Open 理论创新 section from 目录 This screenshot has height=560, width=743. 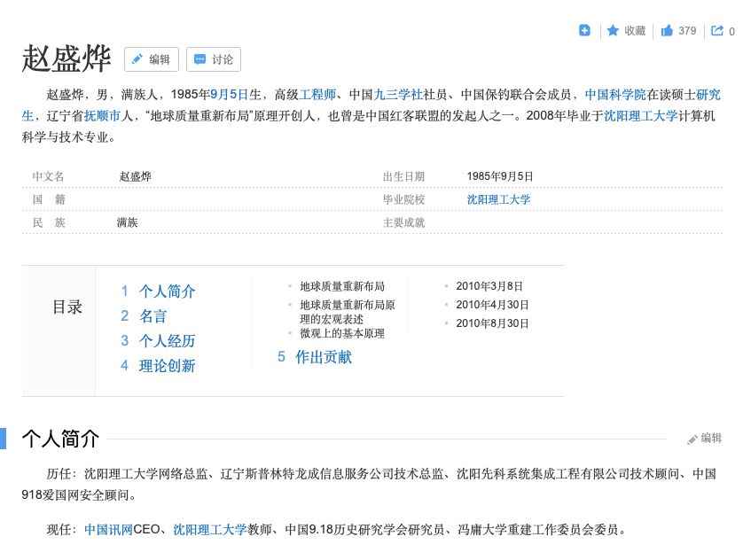[x=168, y=365]
